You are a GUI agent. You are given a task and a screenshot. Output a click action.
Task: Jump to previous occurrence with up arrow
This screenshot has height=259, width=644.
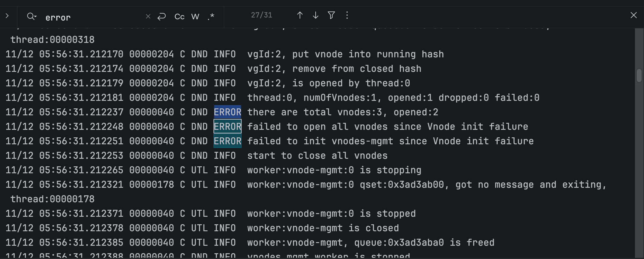[300, 15]
